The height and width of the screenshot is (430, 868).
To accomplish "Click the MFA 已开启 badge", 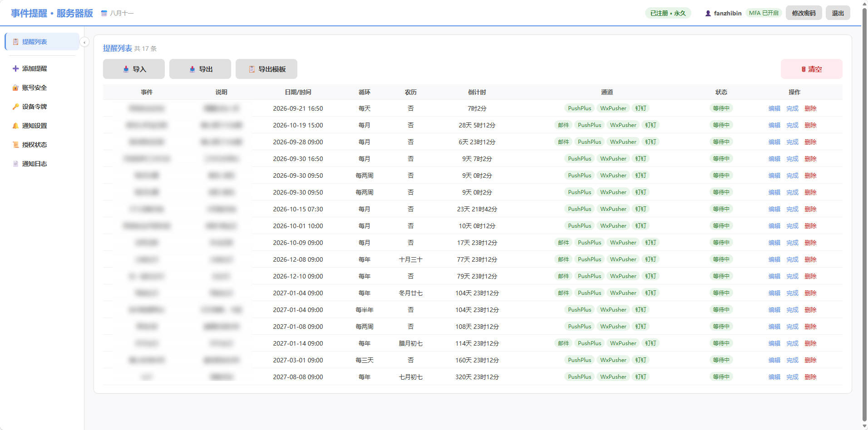I will coord(764,13).
